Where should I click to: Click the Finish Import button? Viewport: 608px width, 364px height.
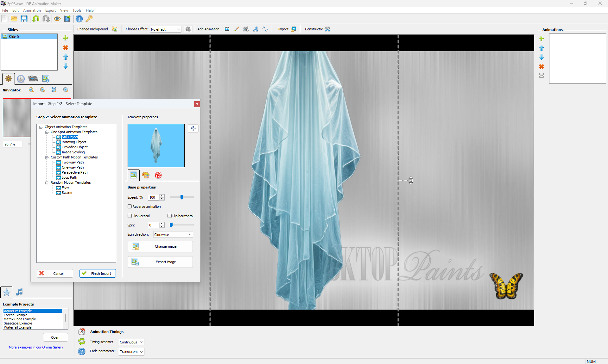click(x=98, y=274)
